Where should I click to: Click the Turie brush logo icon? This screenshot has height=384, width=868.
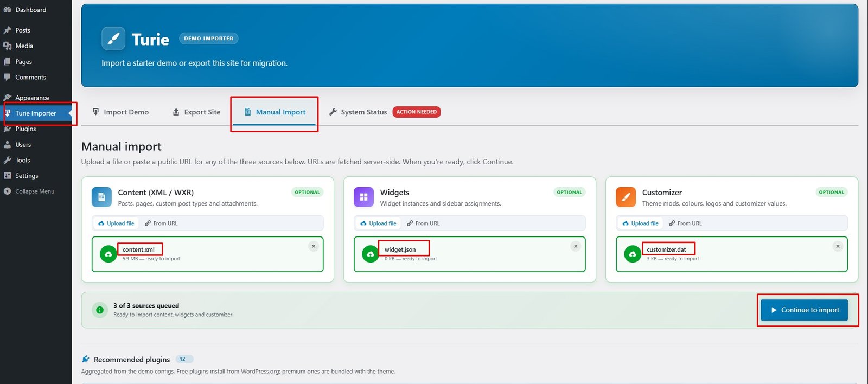tap(113, 39)
